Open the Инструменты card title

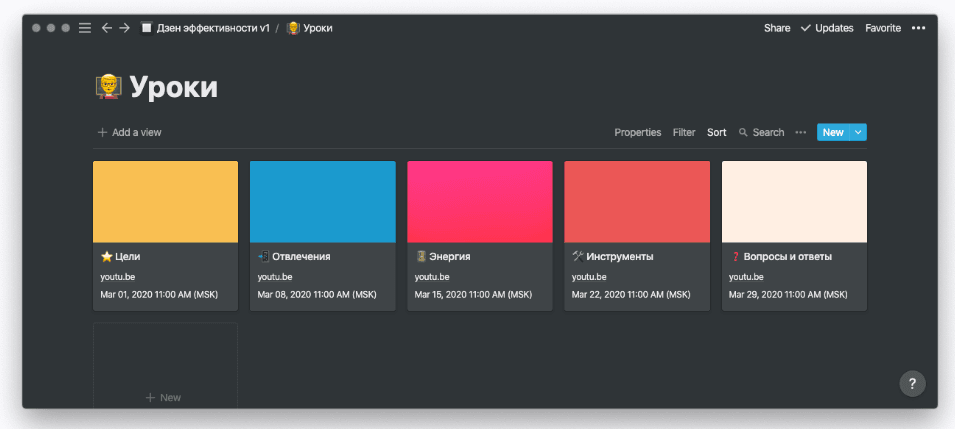pos(620,257)
